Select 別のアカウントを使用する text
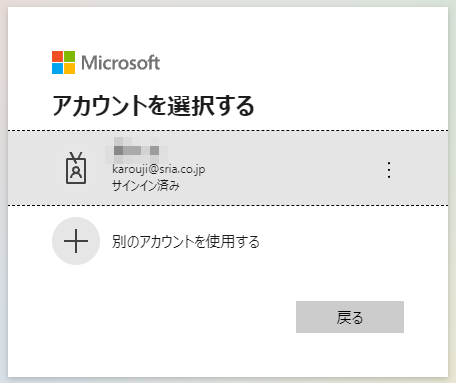Viewport: 456px width, 383px height. pyautogui.click(x=186, y=242)
